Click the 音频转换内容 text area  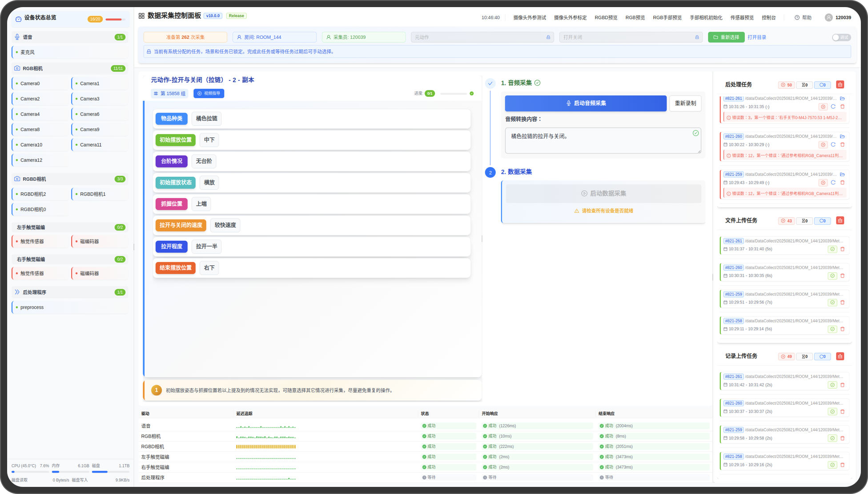(x=602, y=140)
